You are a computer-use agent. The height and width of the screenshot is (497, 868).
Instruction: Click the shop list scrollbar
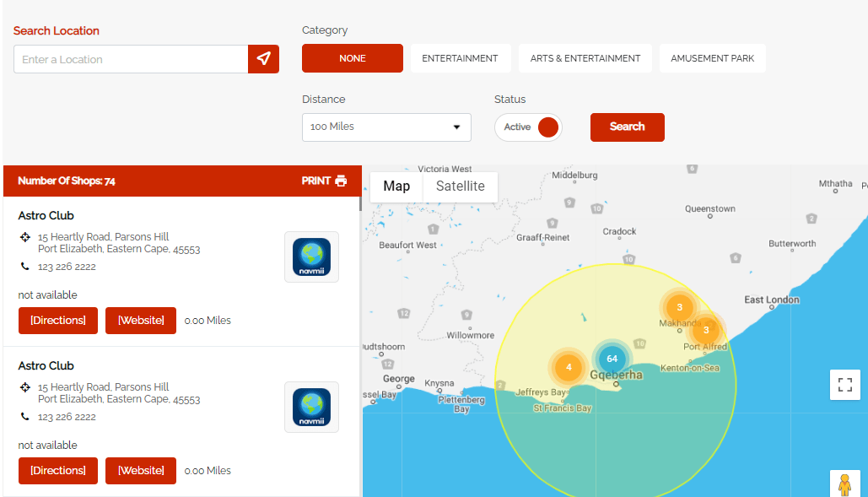pos(360,203)
